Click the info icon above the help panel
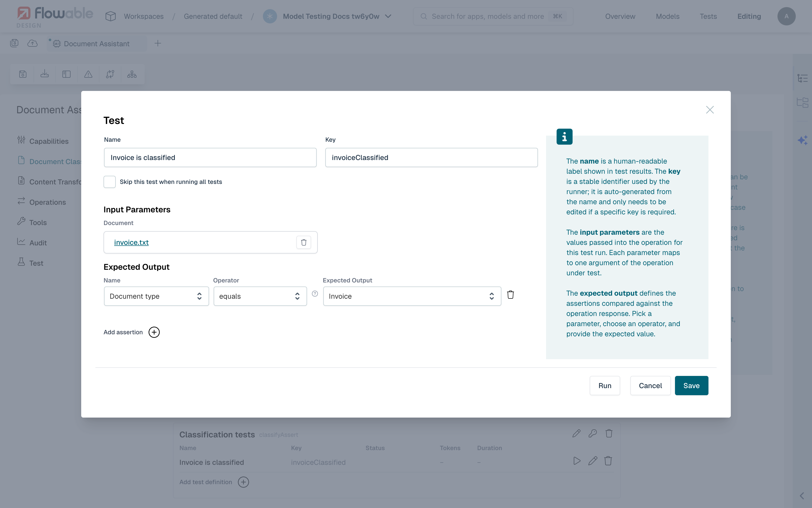Viewport: 812px width, 508px height. [564, 137]
